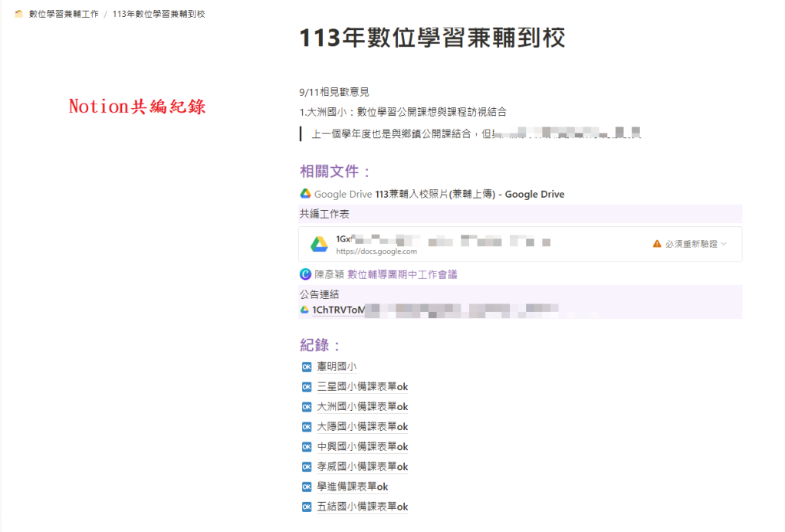Viewport: 785px width, 532px height.
Task: Open the 憲明國小 record page
Action: coord(337,367)
